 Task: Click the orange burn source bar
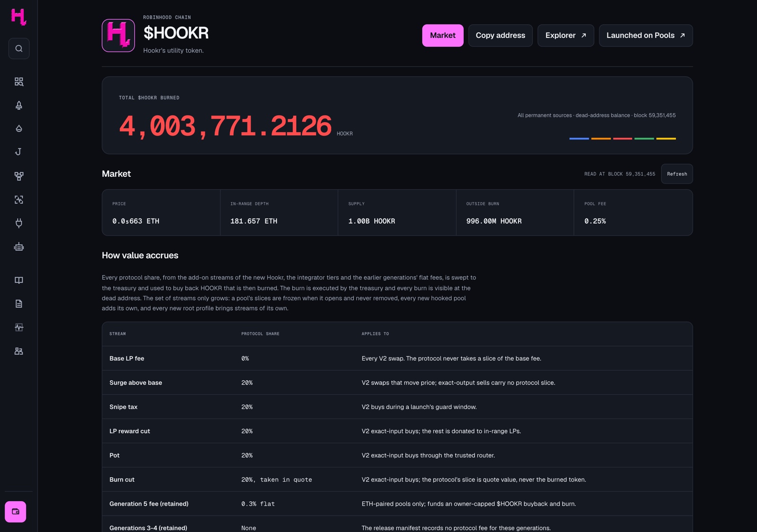[x=601, y=139]
